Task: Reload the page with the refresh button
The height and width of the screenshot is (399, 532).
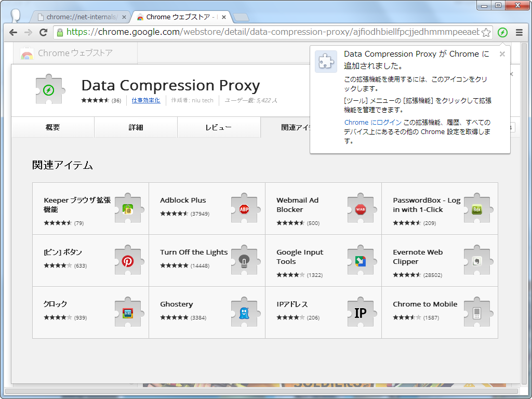Action: coord(44,32)
